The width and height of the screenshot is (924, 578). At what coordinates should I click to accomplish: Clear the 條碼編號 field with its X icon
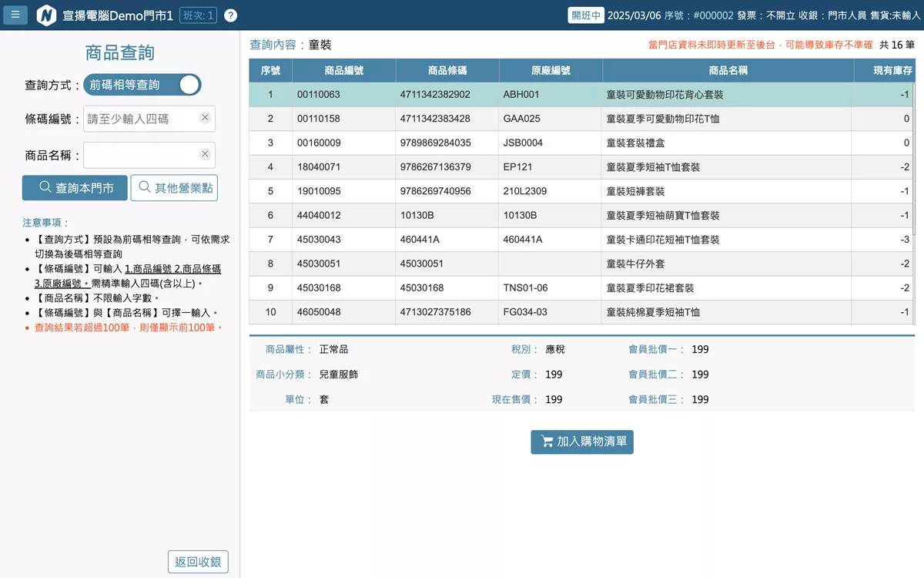tap(205, 118)
